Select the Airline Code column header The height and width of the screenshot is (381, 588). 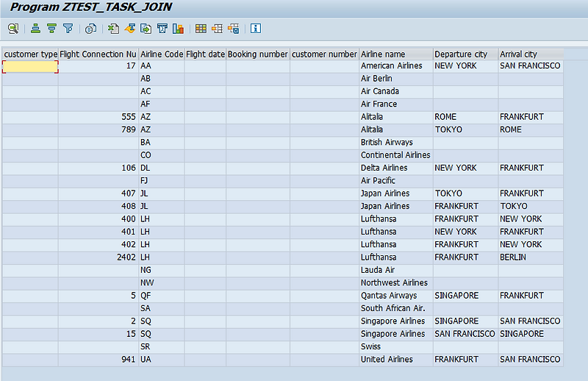point(162,54)
